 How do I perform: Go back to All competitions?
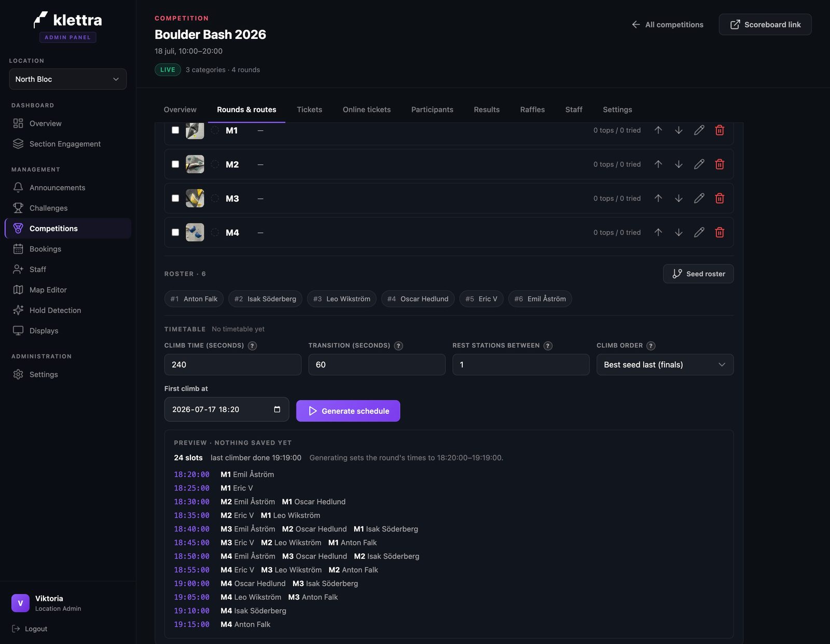668,24
